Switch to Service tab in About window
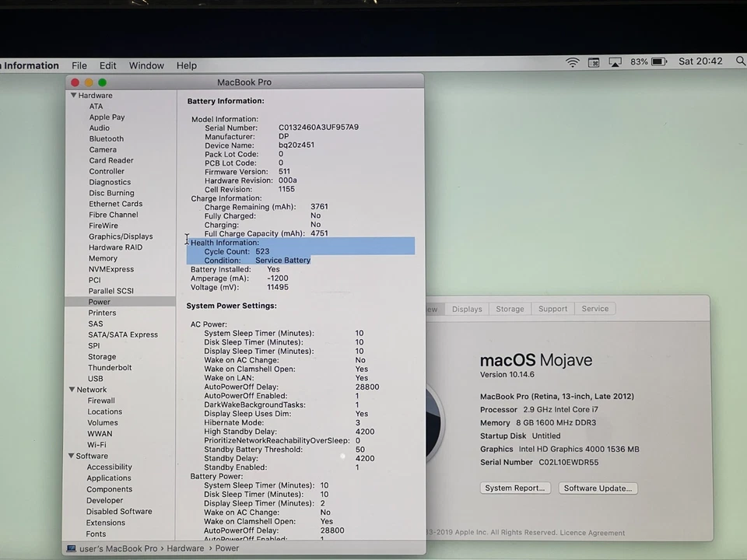 tap(595, 309)
